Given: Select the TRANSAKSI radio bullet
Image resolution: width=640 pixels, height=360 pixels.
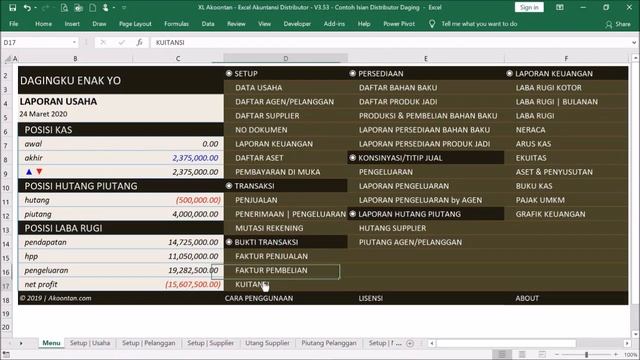Looking at the screenshot, I should tap(229, 186).
